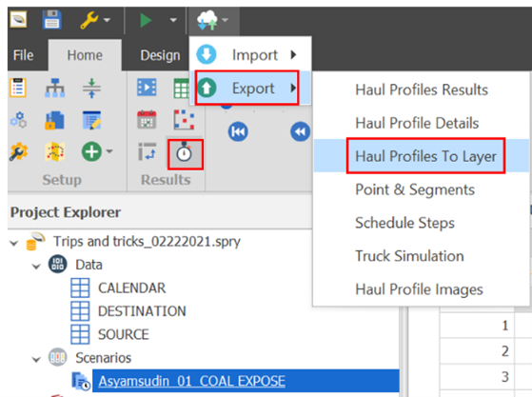Image resolution: width=532 pixels, height=397 pixels.
Task: Open the File tab
Action: pos(24,55)
